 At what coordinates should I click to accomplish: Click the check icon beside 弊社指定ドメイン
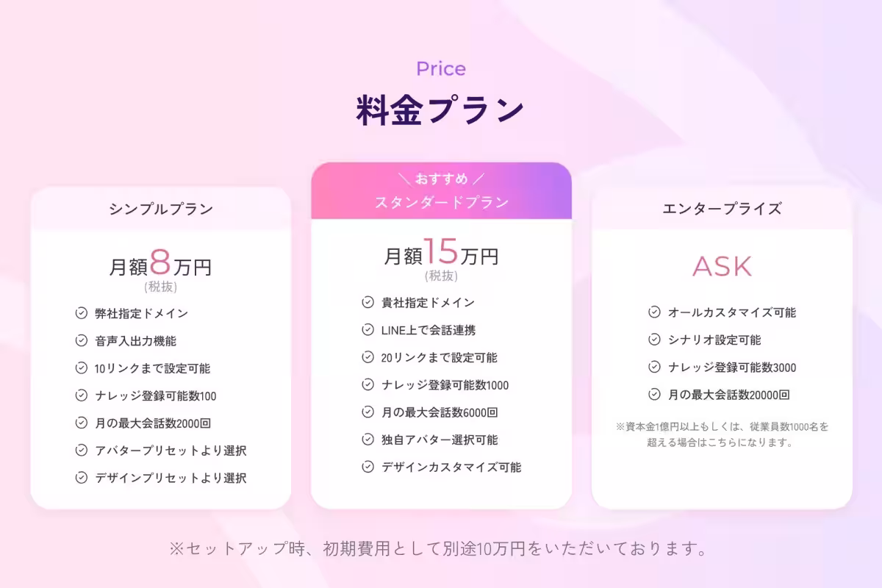(82, 313)
